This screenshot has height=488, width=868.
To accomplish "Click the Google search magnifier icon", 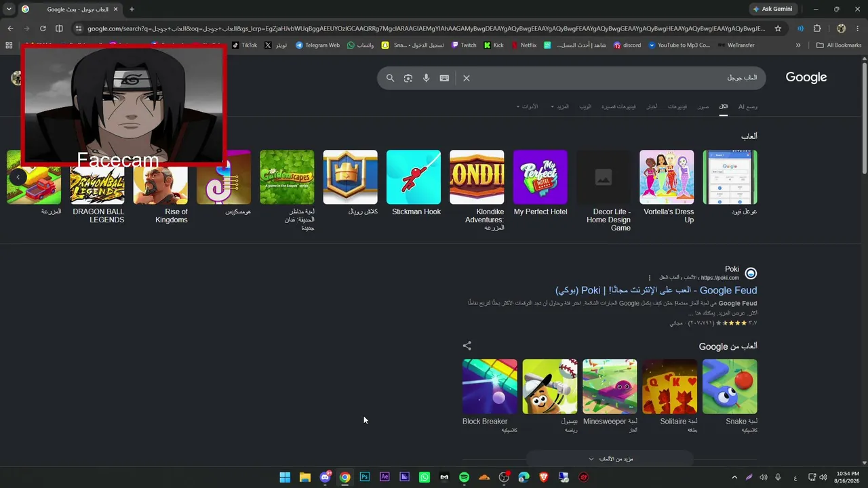I will coord(390,78).
